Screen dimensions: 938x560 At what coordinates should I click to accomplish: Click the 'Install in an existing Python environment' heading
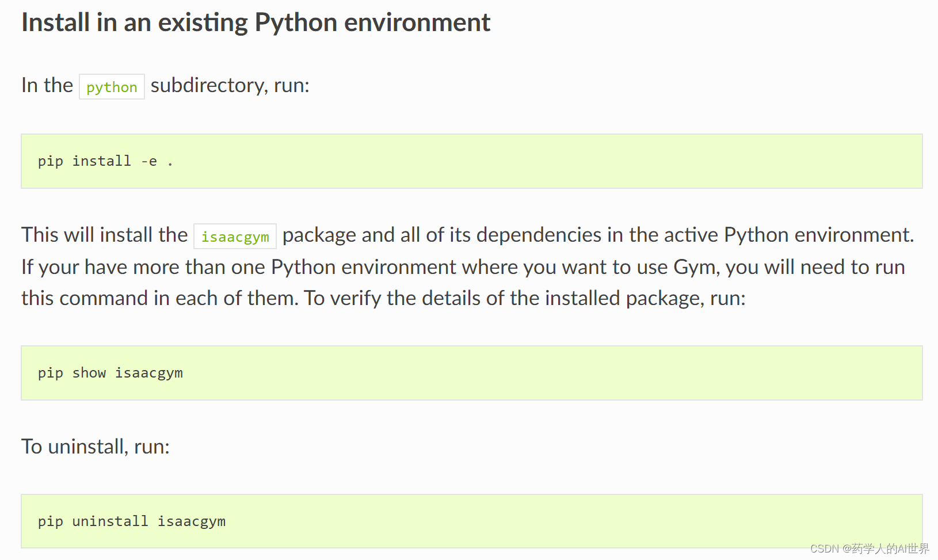(256, 23)
